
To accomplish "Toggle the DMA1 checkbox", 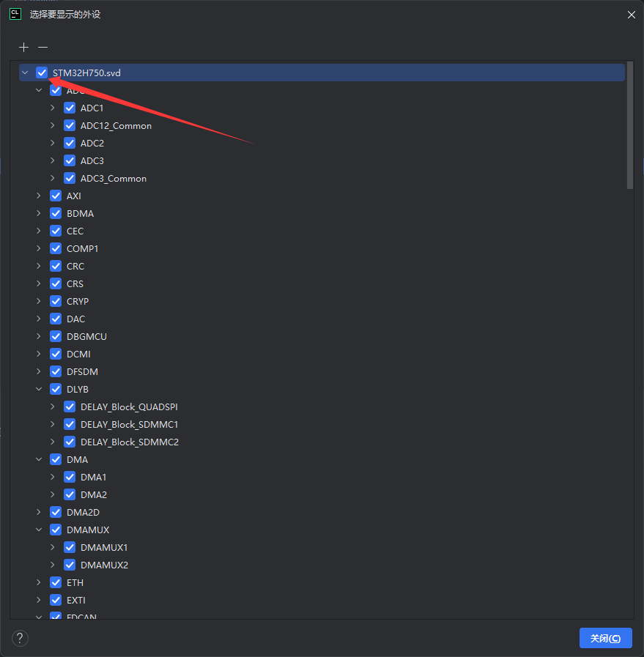I will (x=70, y=478).
